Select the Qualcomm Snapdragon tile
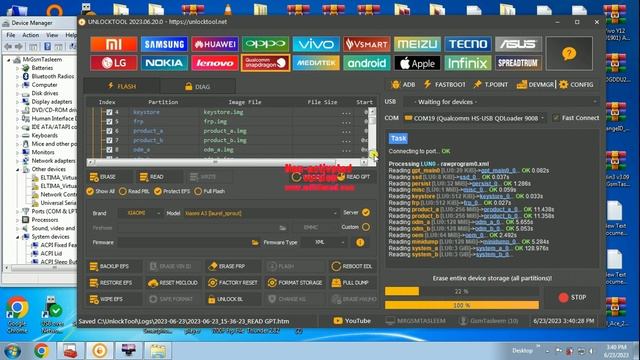The height and width of the screenshot is (360, 640). point(265,63)
